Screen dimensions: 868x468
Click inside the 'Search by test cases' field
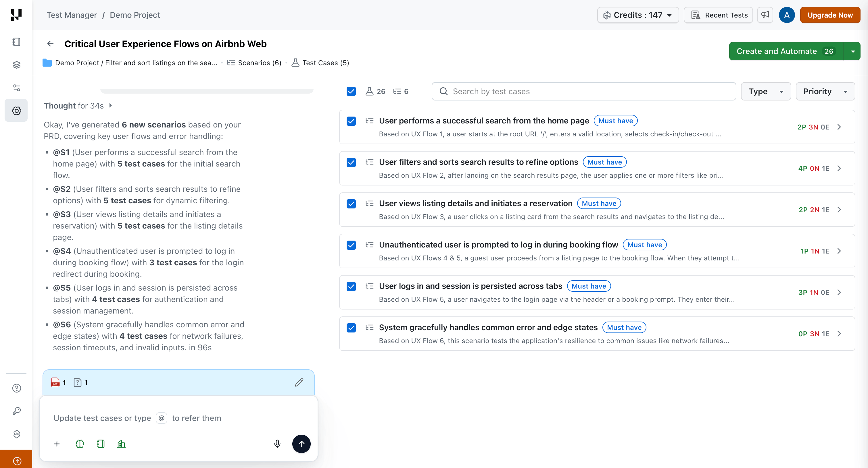pyautogui.click(x=583, y=91)
